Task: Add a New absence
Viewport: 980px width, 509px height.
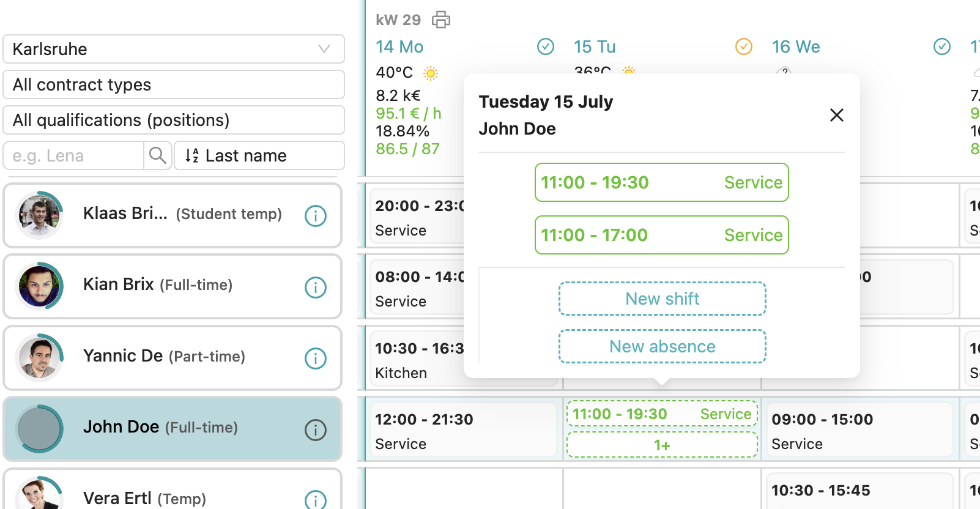Action: 662,346
